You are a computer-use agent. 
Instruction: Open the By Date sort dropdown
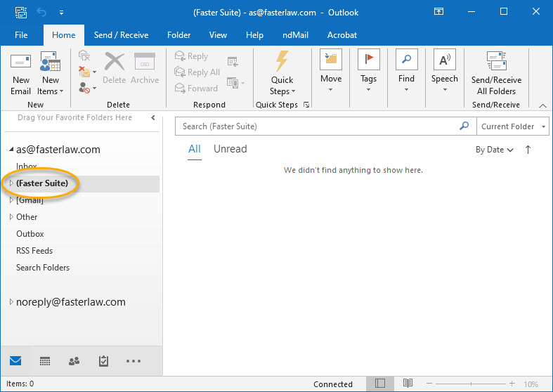(495, 150)
